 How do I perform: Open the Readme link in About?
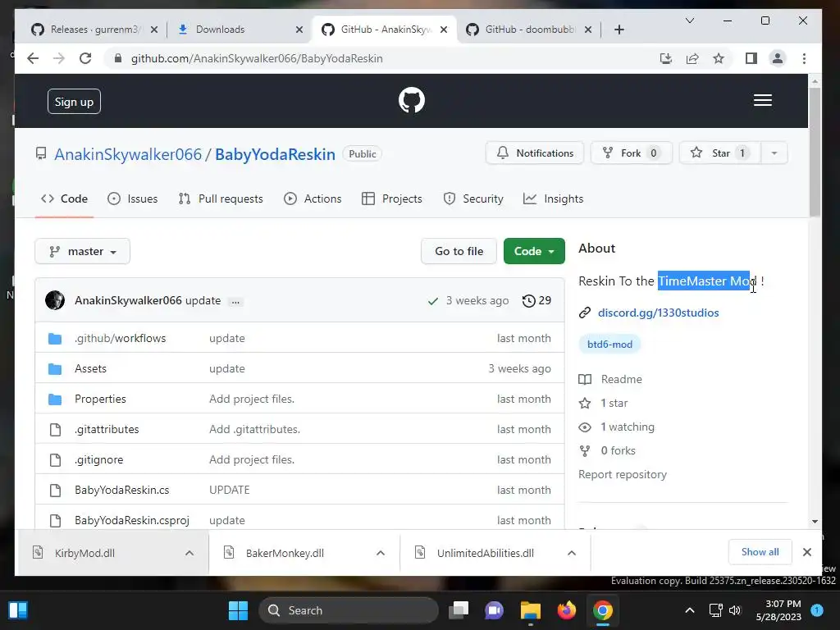point(622,379)
